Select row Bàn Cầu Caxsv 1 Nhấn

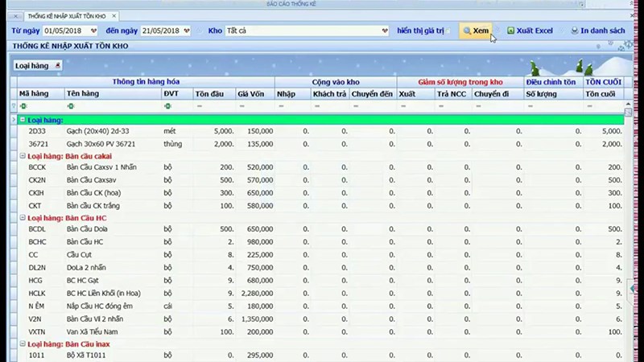(x=320, y=167)
